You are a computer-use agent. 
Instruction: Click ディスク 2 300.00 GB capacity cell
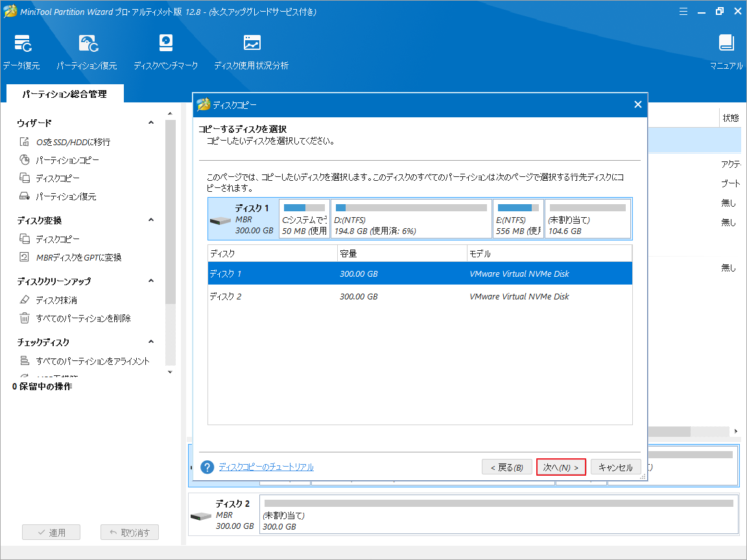(x=359, y=296)
